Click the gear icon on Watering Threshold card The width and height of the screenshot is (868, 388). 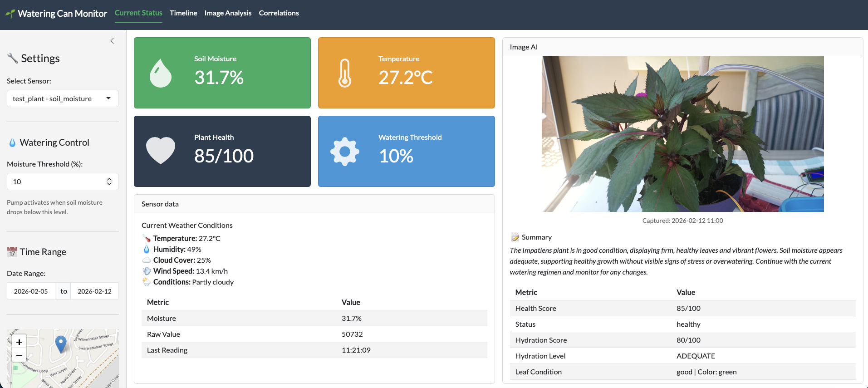coord(345,152)
